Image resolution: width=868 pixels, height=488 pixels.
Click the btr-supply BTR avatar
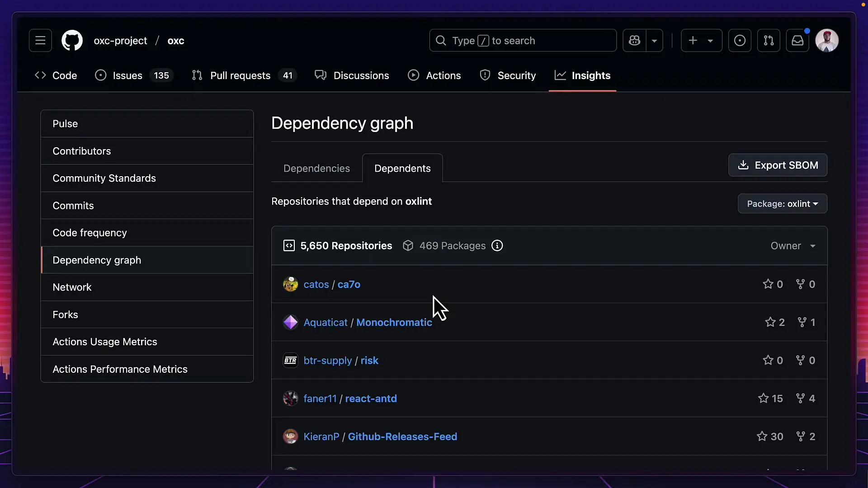click(x=290, y=361)
